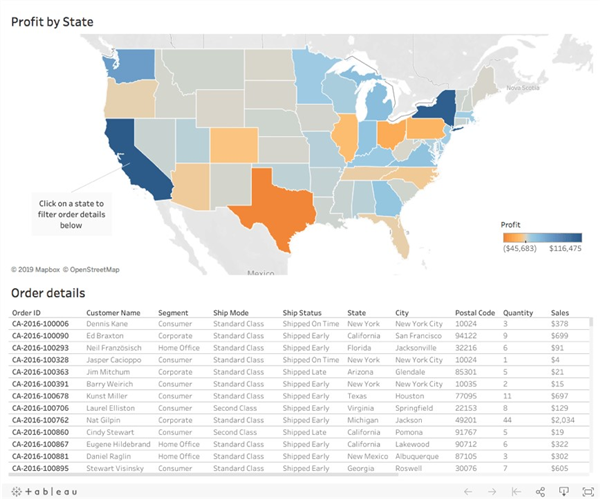
Task: Select order row CA-2016-100762
Action: [x=300, y=420]
